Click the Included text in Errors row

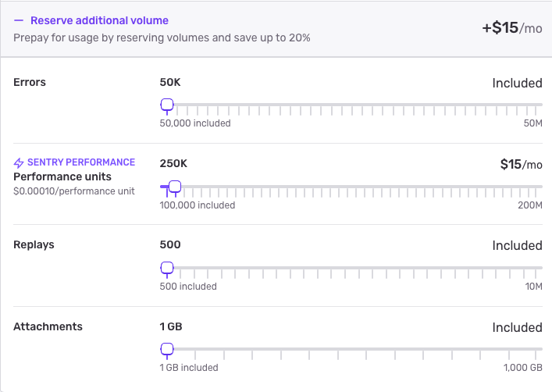517,83
